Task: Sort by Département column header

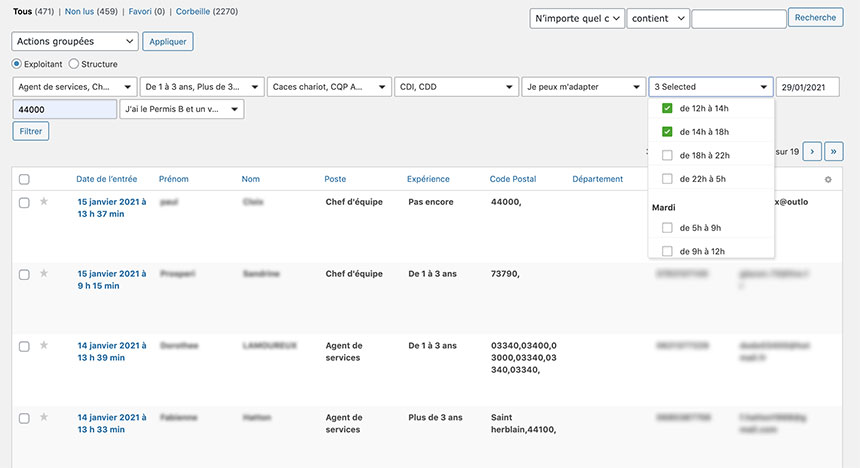Action: coord(597,179)
